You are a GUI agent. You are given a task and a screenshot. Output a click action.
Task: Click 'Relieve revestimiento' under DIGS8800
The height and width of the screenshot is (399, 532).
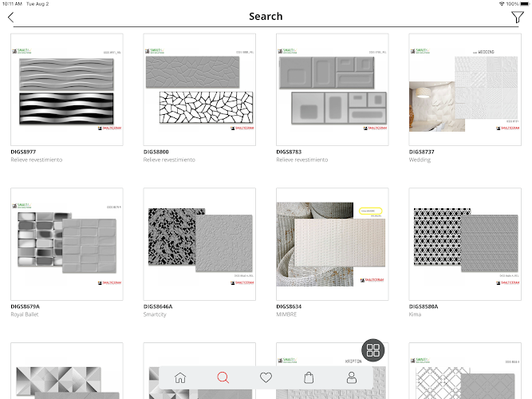coord(169,160)
